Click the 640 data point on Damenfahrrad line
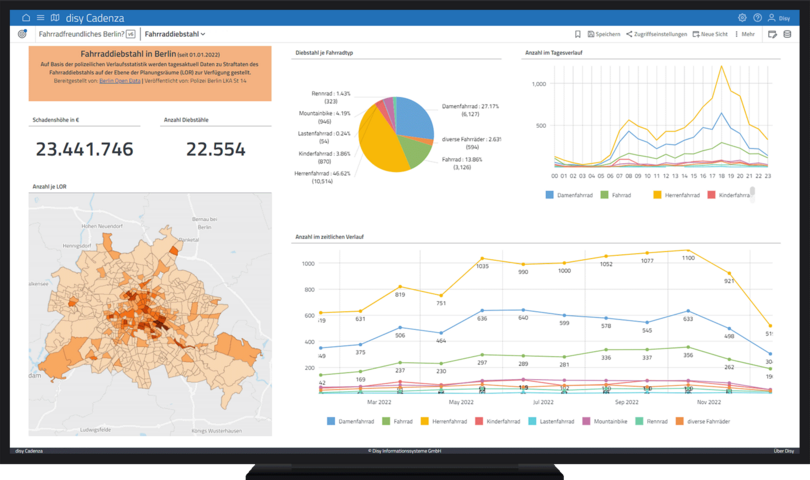 [523, 310]
